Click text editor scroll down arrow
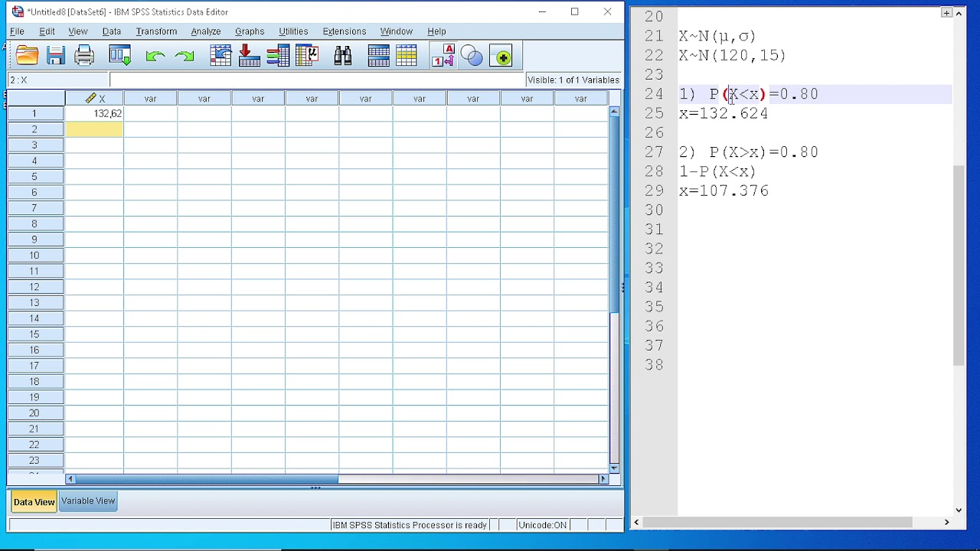Image resolution: width=980 pixels, height=551 pixels. [959, 510]
